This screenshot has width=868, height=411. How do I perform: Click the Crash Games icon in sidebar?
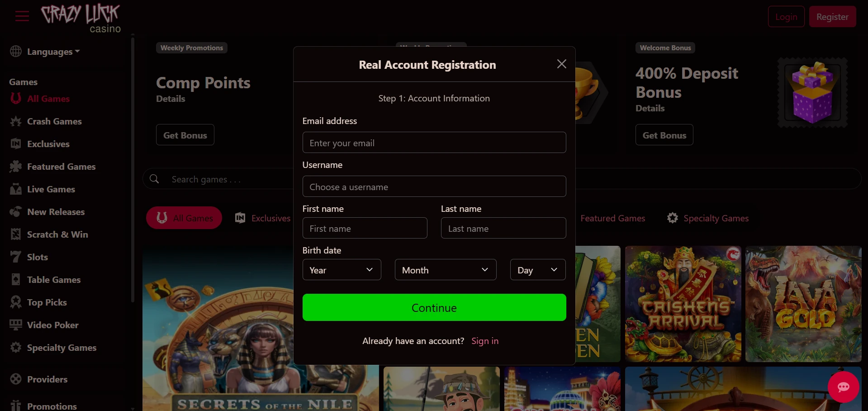(x=16, y=121)
